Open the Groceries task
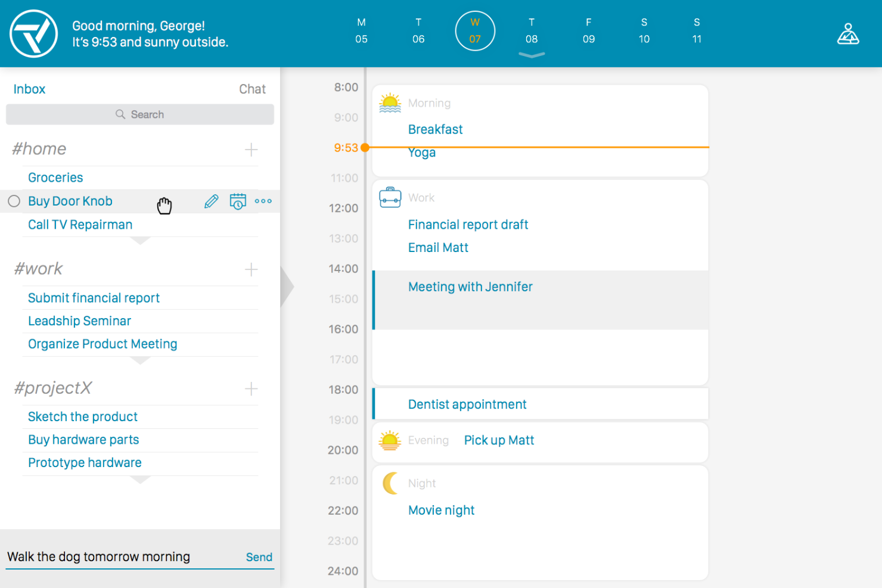The image size is (882, 588). (x=55, y=178)
